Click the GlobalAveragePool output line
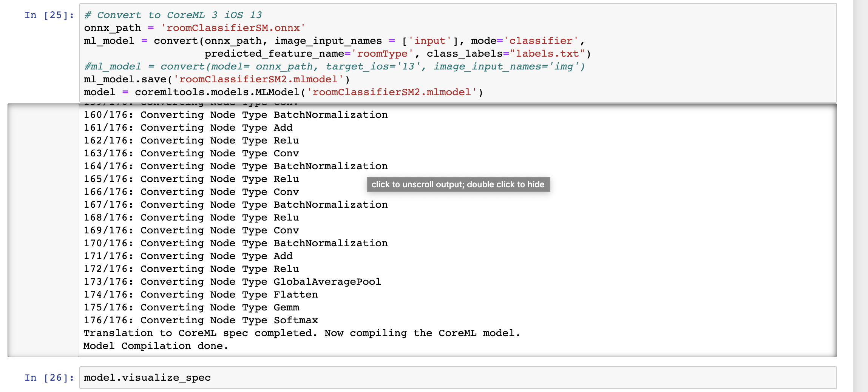The width and height of the screenshot is (868, 392). click(232, 281)
